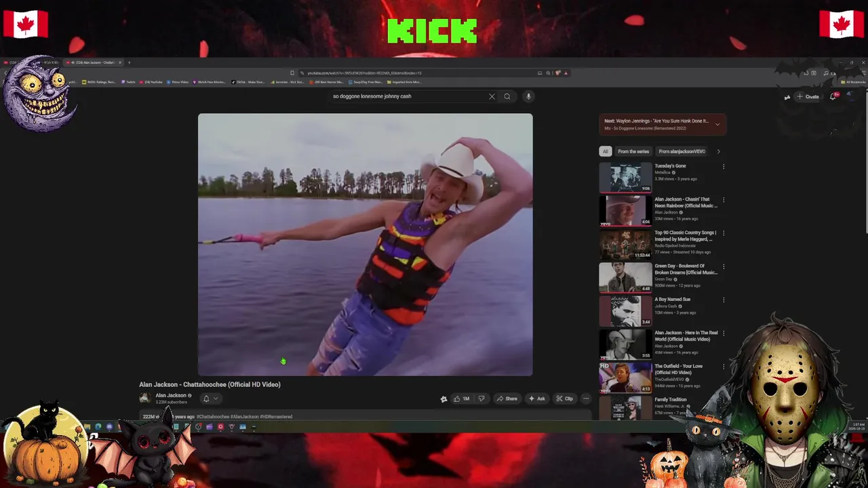
Task: Open options for Boulevard Of Broken Dreams
Action: (723, 266)
